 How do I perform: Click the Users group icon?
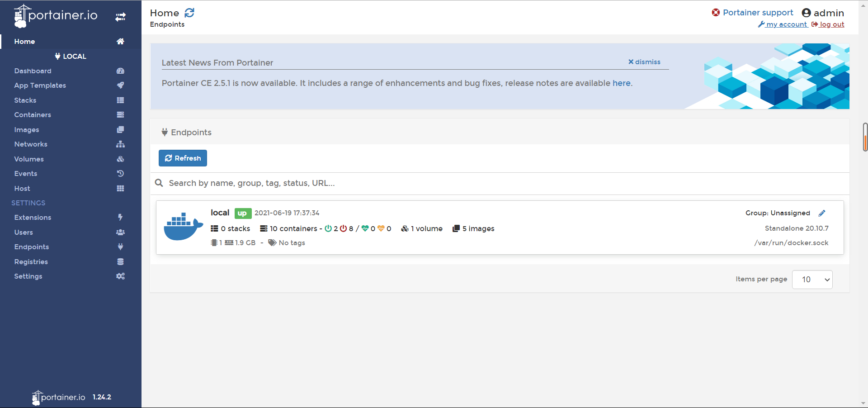120,232
